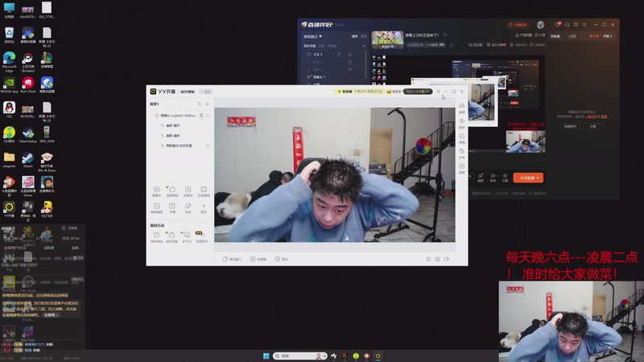This screenshot has height=362, width=644.
Task: Add a multimedia source in YY开播
Action: 188,191
